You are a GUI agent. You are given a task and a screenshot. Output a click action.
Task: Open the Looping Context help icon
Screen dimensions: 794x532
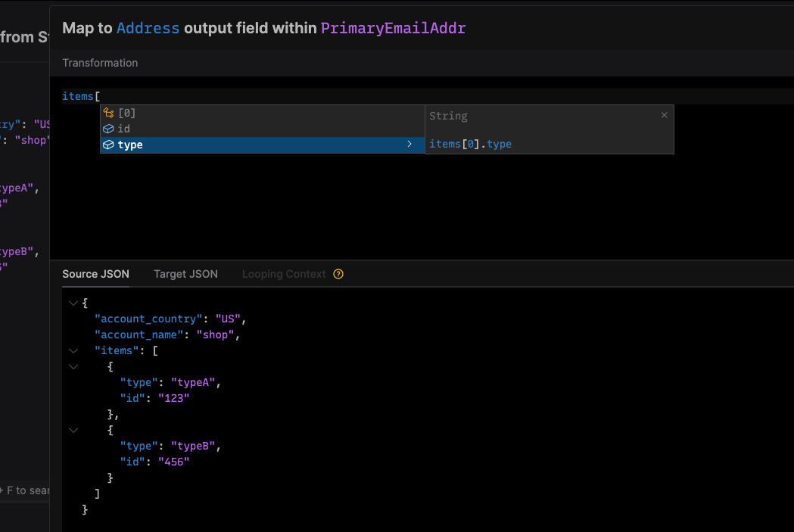338,274
